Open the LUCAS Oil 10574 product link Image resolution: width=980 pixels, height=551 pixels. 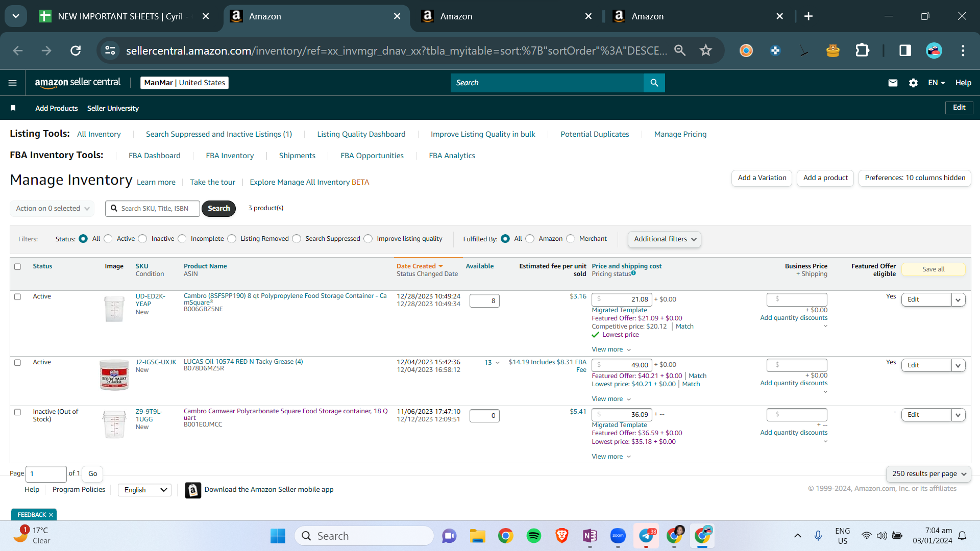243,362
